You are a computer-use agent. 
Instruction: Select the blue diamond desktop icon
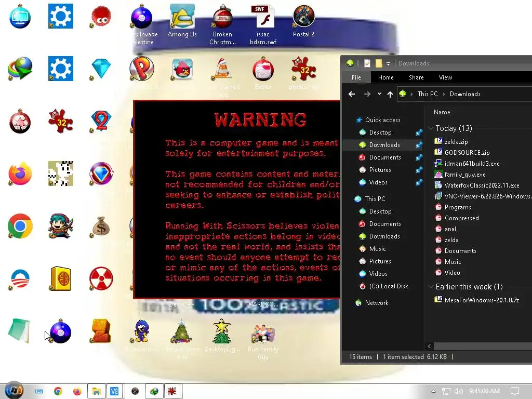(101, 69)
